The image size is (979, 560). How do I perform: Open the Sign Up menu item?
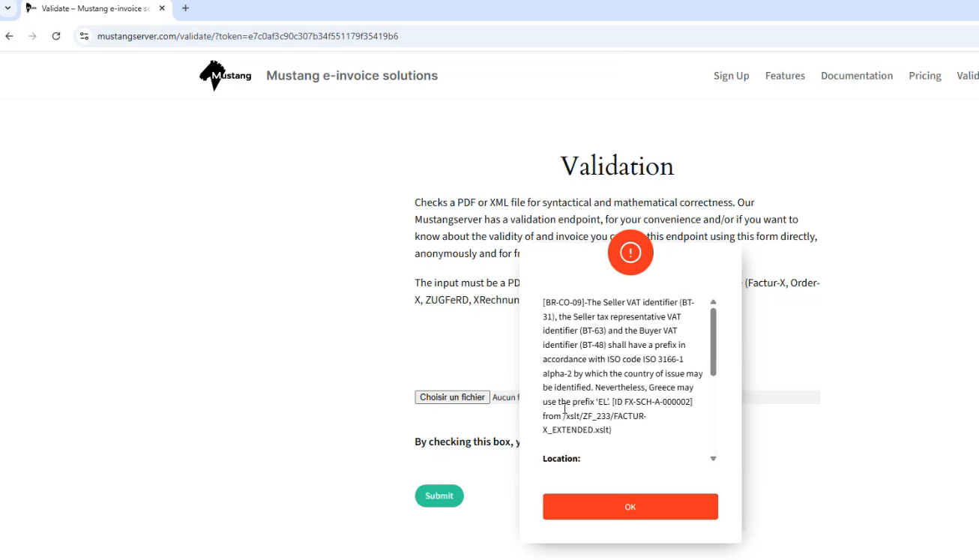pos(731,76)
